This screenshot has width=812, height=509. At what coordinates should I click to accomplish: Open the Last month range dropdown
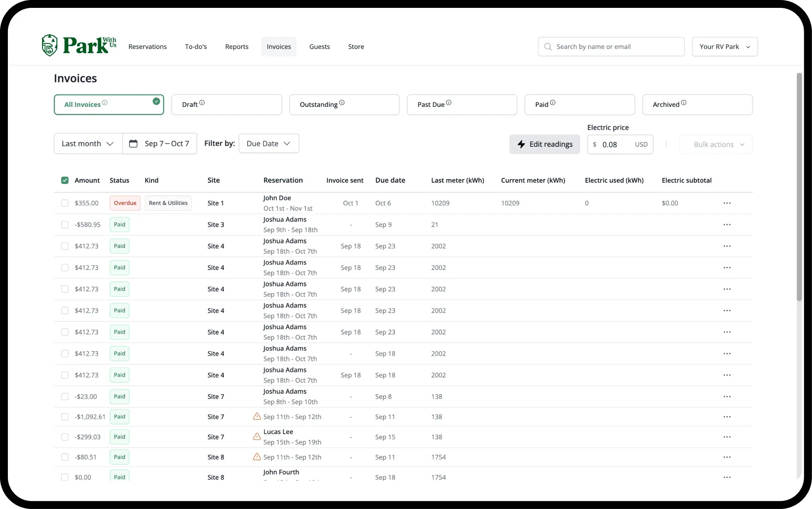[88, 144]
